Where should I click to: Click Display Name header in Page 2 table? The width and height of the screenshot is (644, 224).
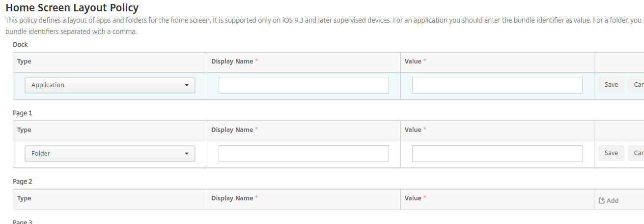coord(232,198)
